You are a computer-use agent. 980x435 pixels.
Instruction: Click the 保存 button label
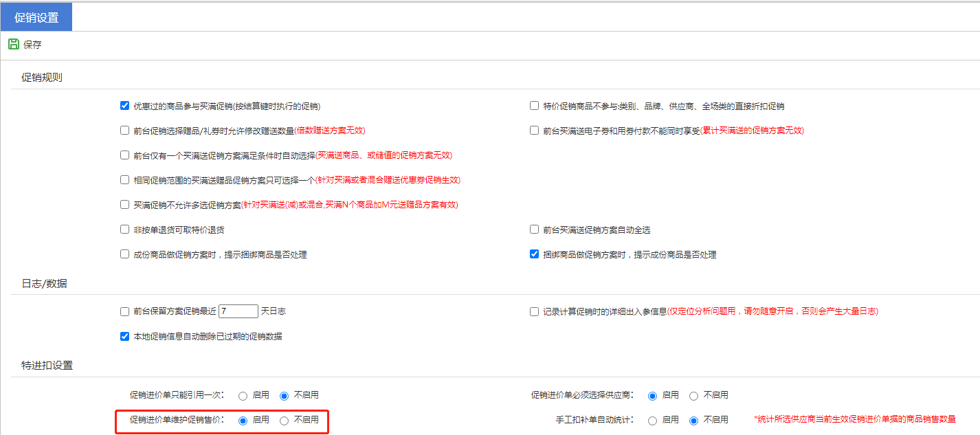click(32, 45)
